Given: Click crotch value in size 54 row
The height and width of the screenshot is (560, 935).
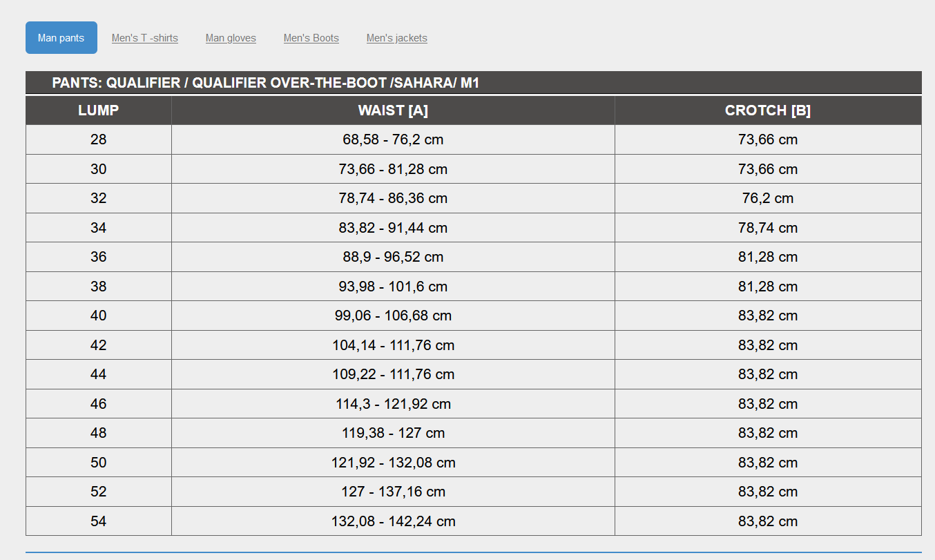Looking at the screenshot, I should pos(768,521).
